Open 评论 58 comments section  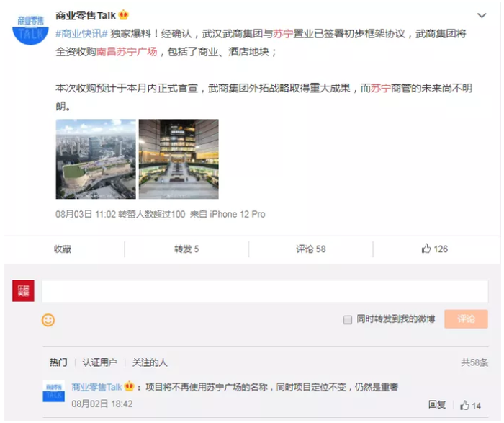tap(311, 249)
